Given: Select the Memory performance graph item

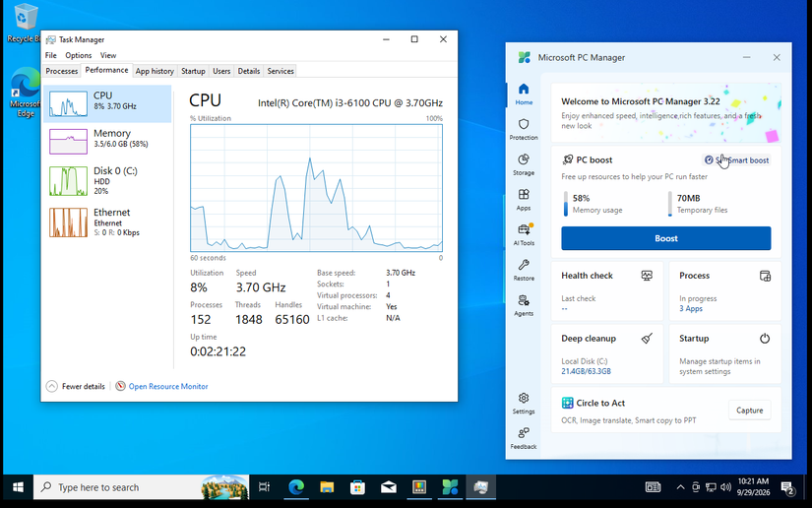Looking at the screenshot, I should pyautogui.click(x=107, y=142).
